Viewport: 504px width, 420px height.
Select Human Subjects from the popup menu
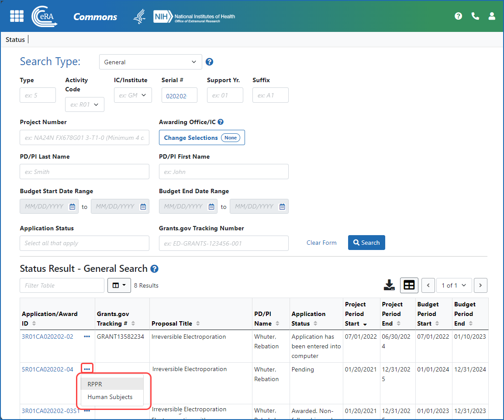(112, 397)
